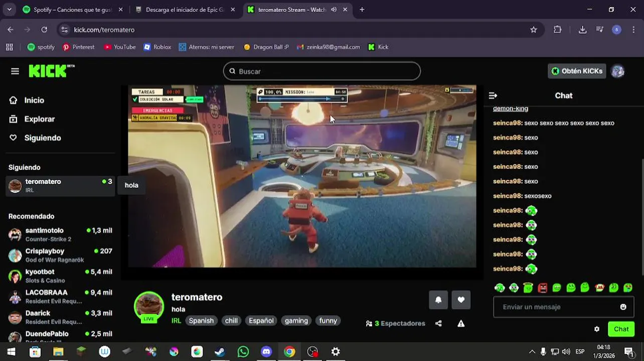Click the report warning triangle icon

(461, 323)
